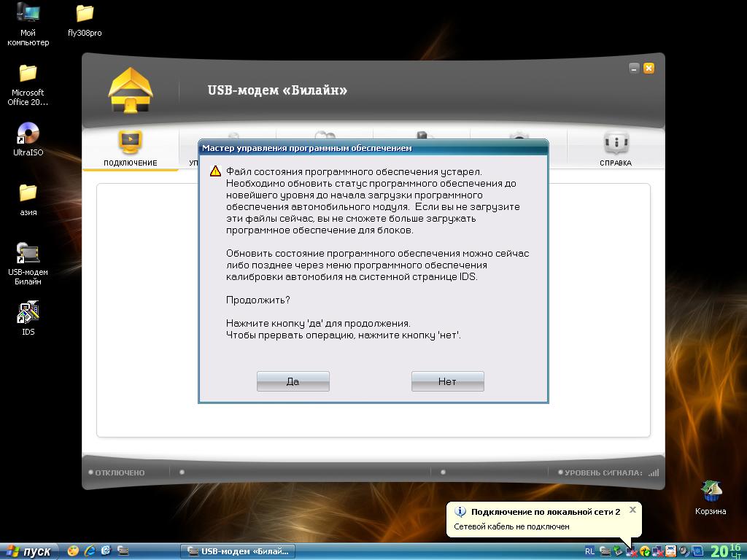Select the 'Мой компьютер' desktop icon
This screenshot has width=747, height=560.
(28, 24)
